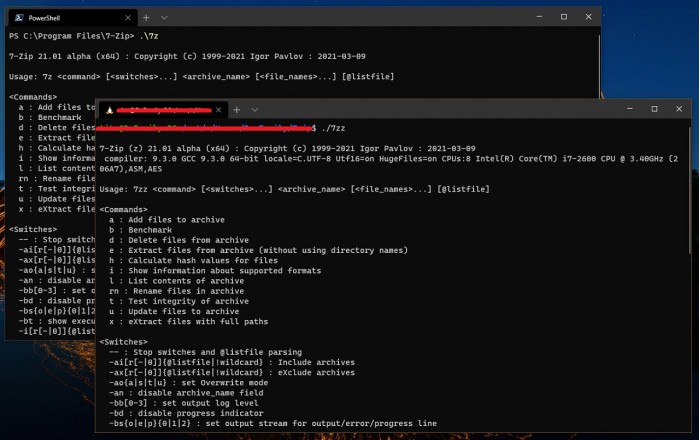Close the PowerShell tab

(x=128, y=18)
